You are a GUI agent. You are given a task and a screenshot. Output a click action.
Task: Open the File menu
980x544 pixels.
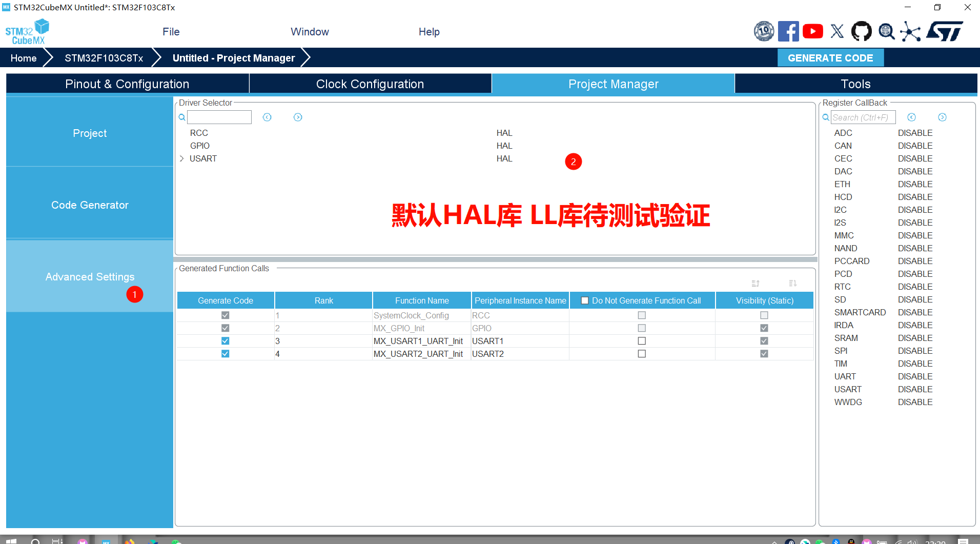(171, 32)
